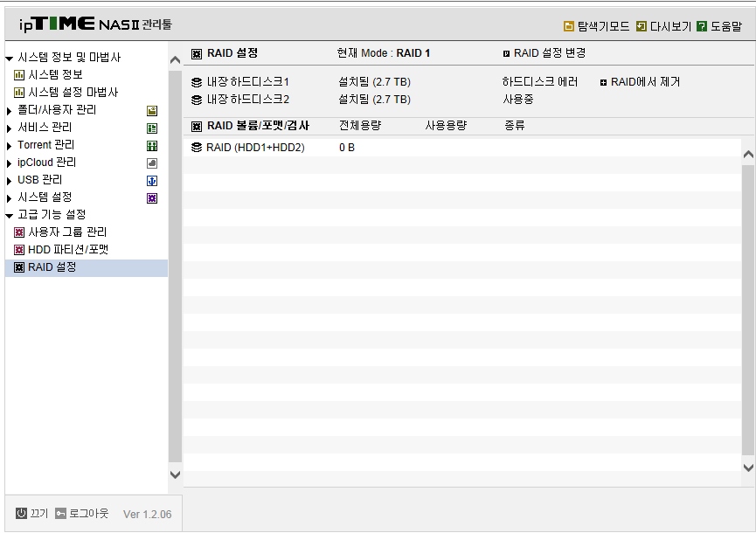Click the green icon beside 서비스 관리
This screenshot has height=533, width=756.
pos(152,128)
